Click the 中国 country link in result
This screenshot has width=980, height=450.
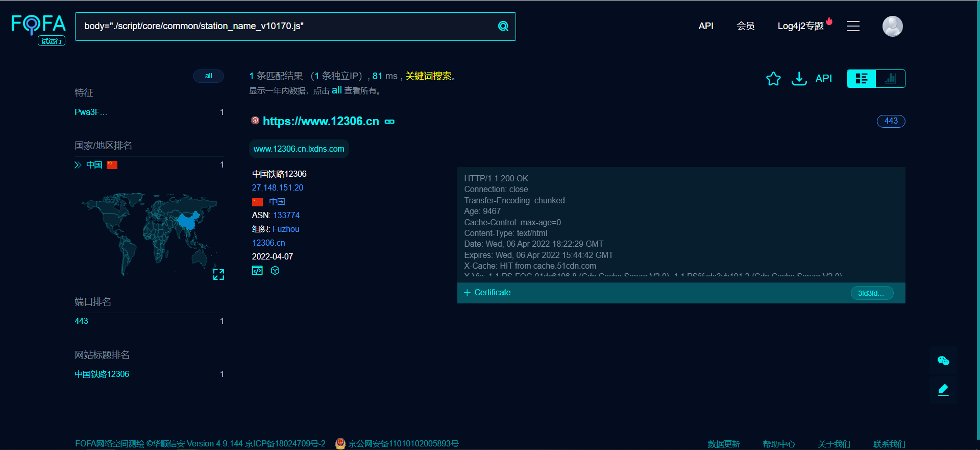click(277, 202)
